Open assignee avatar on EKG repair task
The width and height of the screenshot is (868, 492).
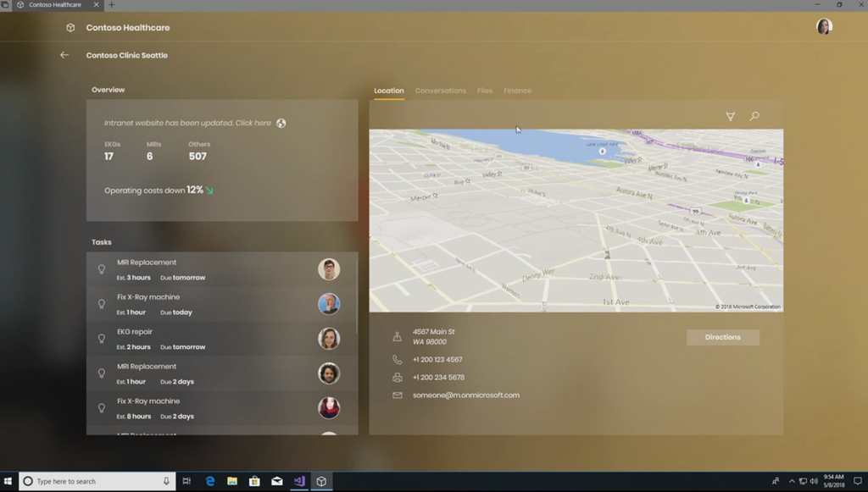[329, 339]
